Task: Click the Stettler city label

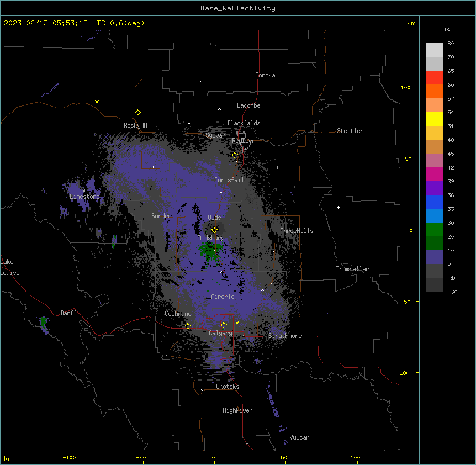Action: pos(350,131)
